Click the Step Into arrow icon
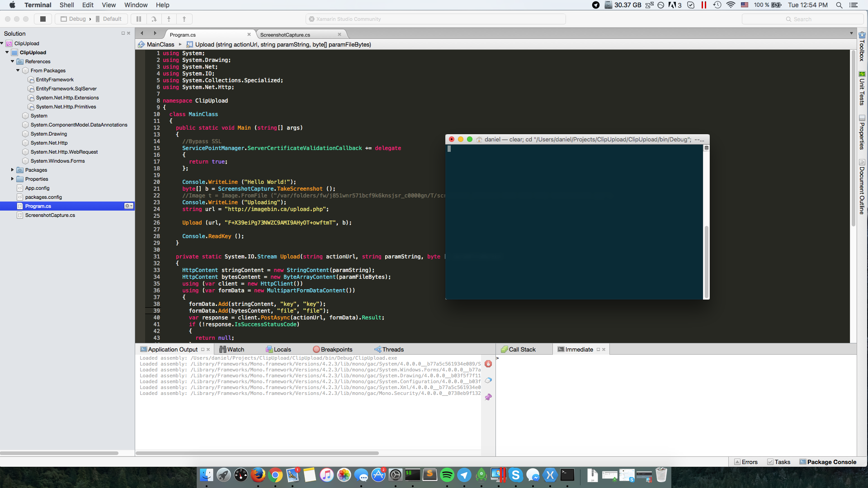868x488 pixels. [x=169, y=19]
